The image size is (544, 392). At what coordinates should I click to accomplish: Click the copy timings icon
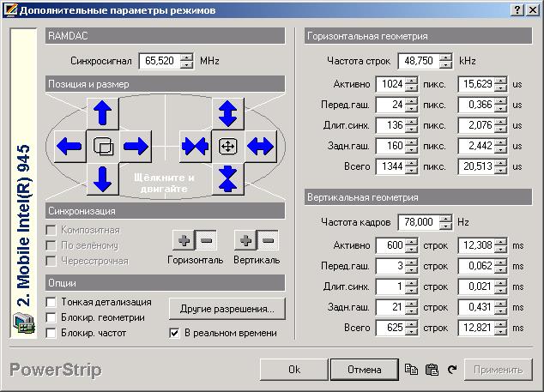click(x=411, y=370)
